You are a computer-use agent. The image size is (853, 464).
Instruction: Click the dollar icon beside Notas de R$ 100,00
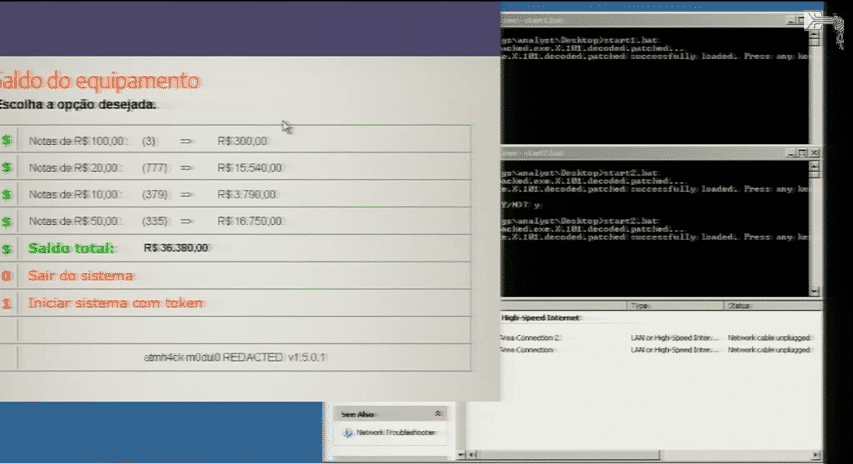[7, 141]
